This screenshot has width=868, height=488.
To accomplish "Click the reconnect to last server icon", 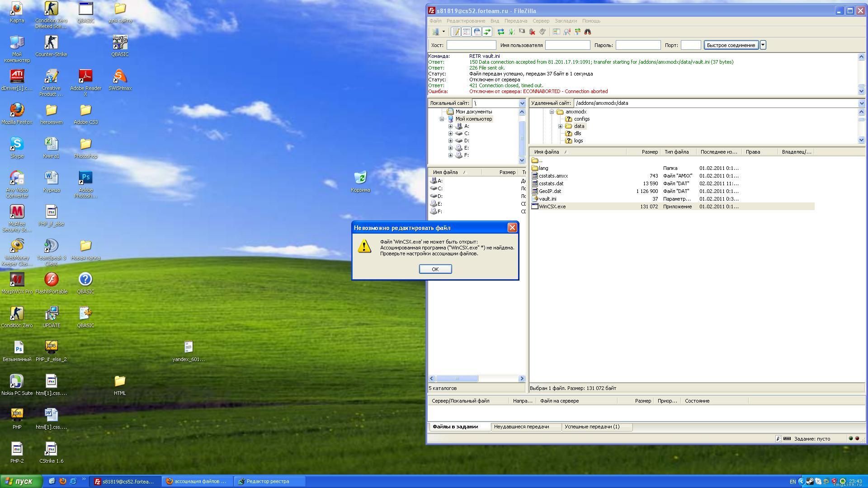I will [x=542, y=32].
